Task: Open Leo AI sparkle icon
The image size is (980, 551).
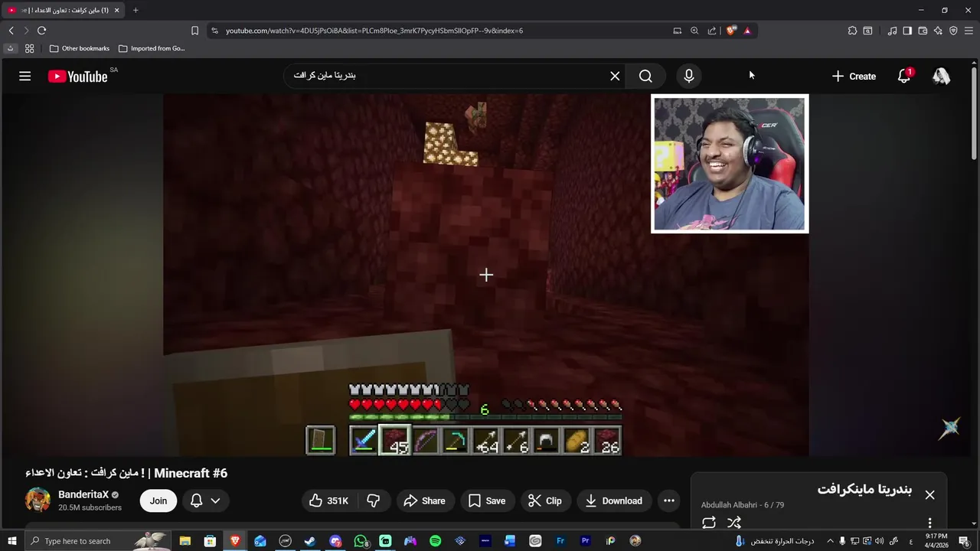Action: (x=938, y=31)
